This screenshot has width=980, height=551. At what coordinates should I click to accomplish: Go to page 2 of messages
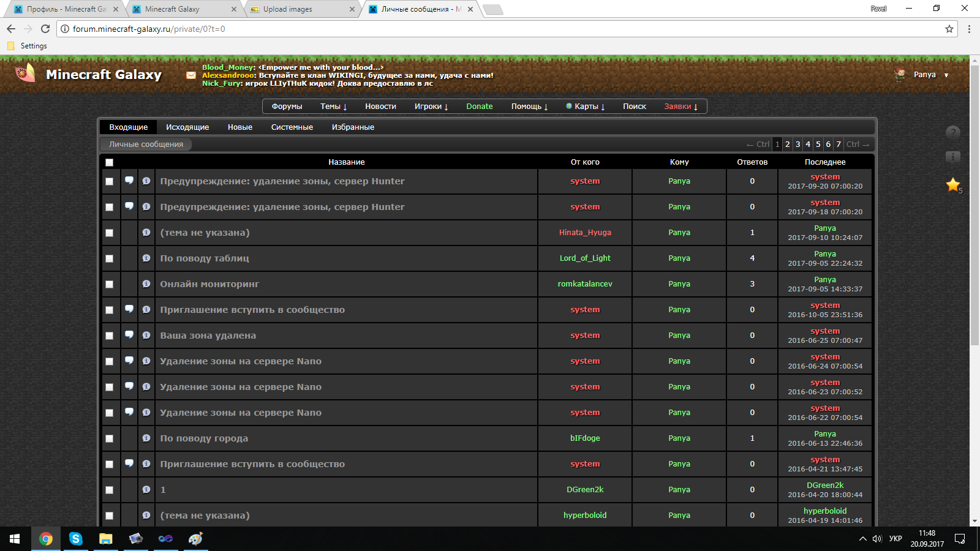click(788, 144)
